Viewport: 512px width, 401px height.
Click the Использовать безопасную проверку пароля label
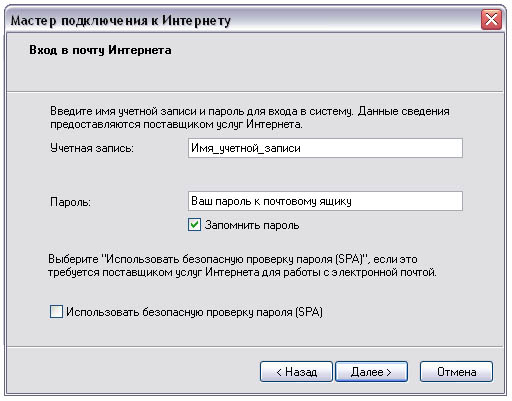pyautogui.click(x=194, y=312)
